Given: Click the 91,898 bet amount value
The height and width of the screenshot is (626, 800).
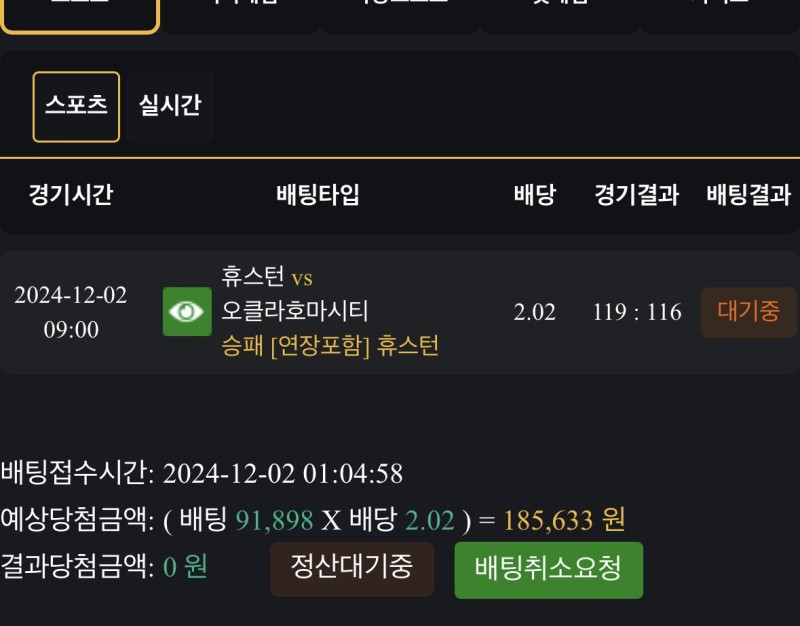Looking at the screenshot, I should pos(274,520).
